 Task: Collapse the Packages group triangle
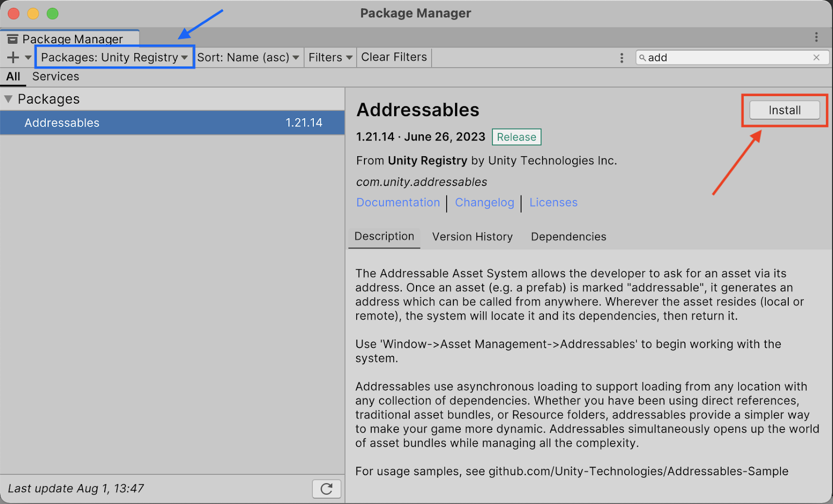(x=8, y=99)
